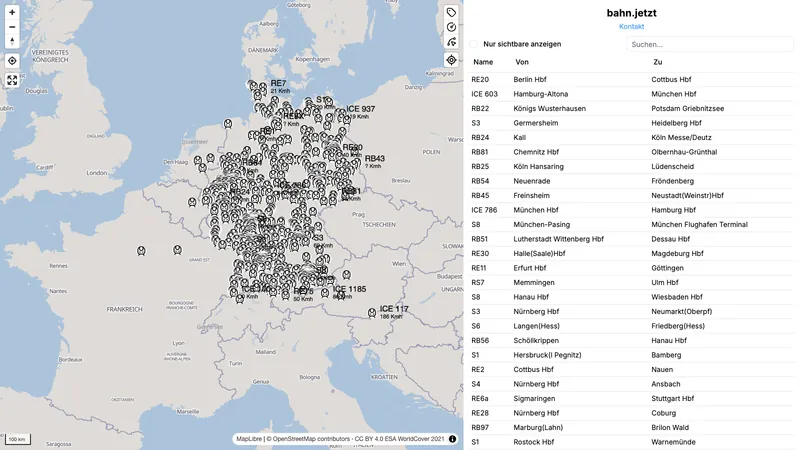Open map attribution info icon
The height and width of the screenshot is (450, 800).
[x=452, y=439]
